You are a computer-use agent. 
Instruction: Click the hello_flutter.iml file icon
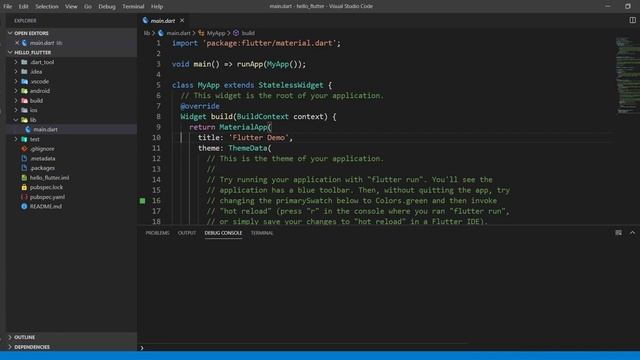[x=24, y=178]
